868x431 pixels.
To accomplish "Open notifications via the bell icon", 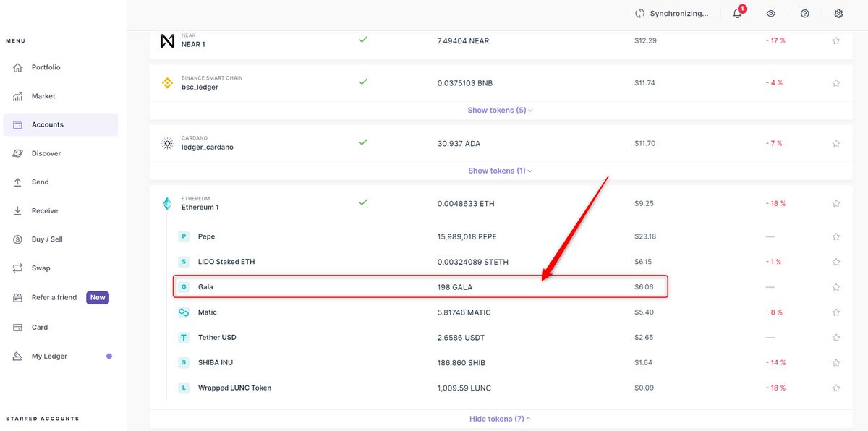I will (x=736, y=13).
